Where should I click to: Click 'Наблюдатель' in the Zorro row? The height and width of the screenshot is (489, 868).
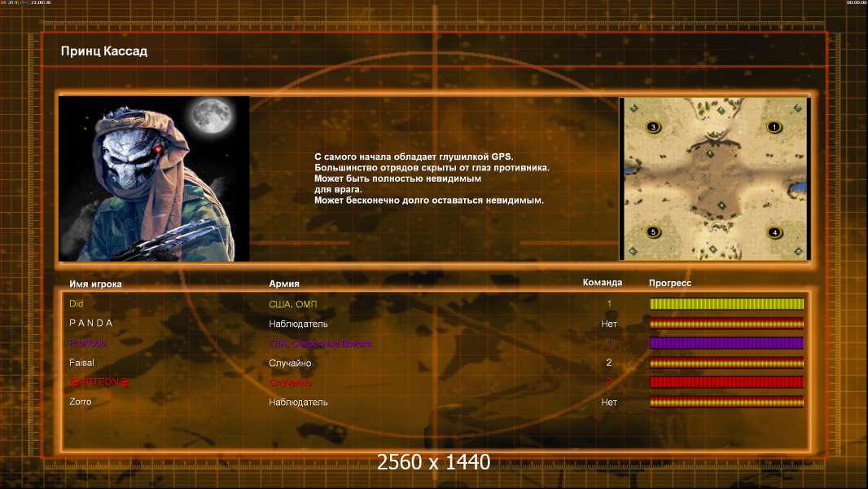pos(298,403)
